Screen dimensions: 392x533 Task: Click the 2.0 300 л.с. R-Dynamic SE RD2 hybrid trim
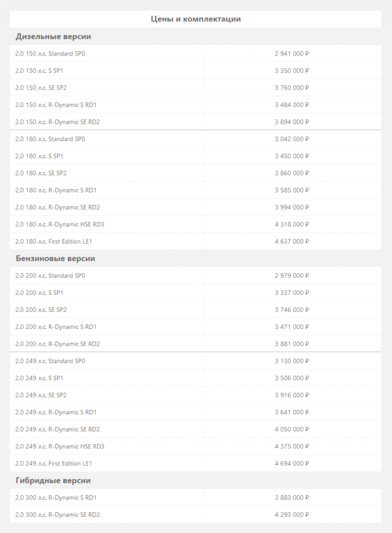coord(58,514)
